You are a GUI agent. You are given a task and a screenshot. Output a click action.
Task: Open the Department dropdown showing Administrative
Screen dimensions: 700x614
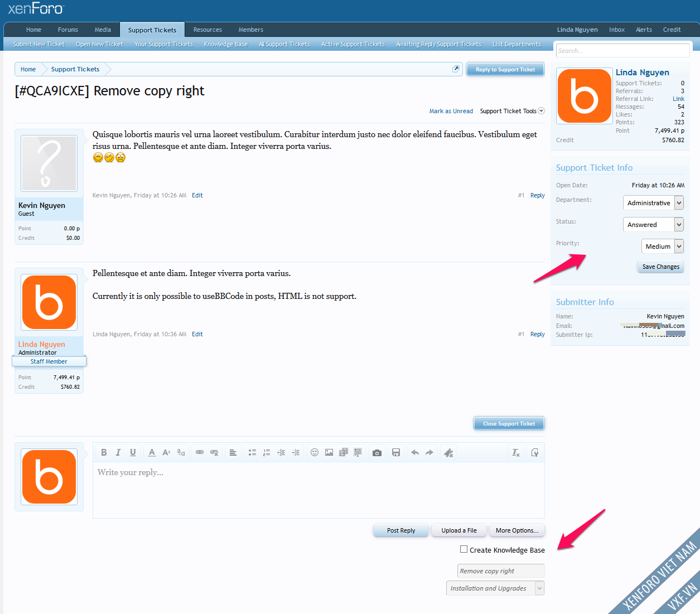click(x=653, y=203)
